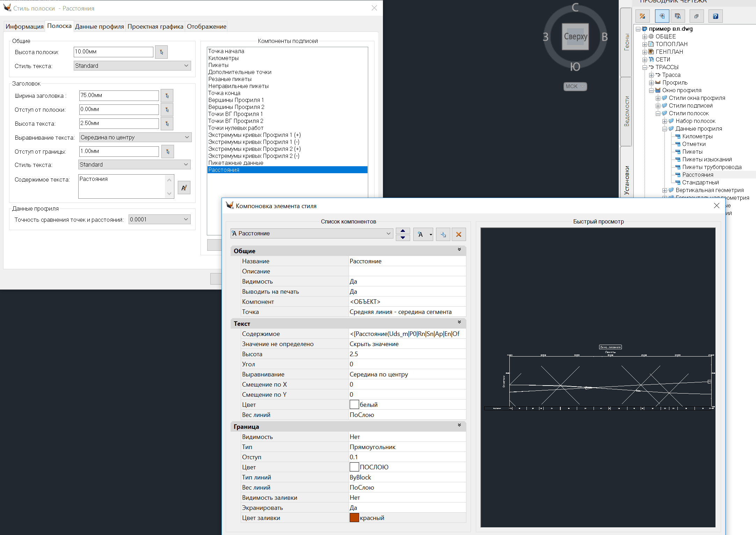Click pick button next to Ширина заголовка
Image resolution: width=756 pixels, height=535 pixels.
point(167,96)
